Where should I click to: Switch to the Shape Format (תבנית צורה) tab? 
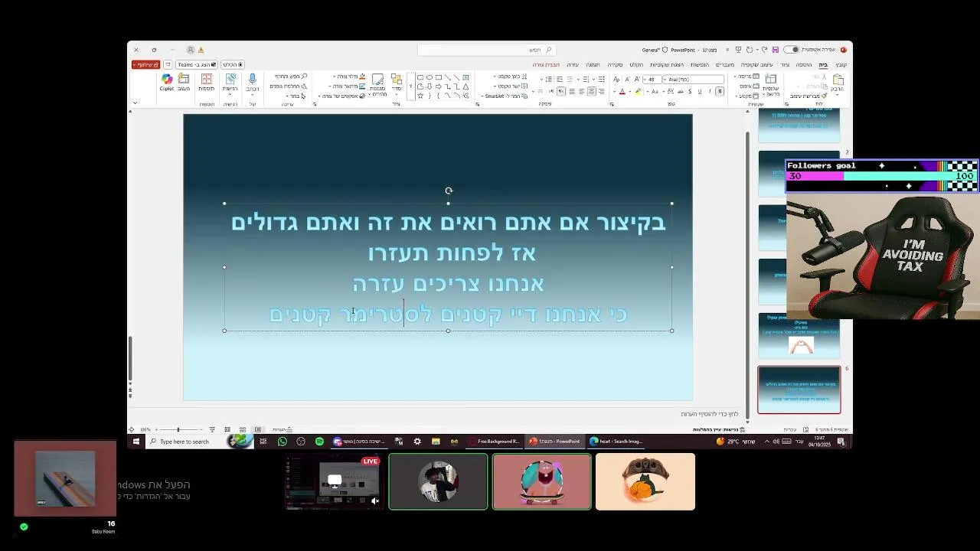tap(546, 64)
